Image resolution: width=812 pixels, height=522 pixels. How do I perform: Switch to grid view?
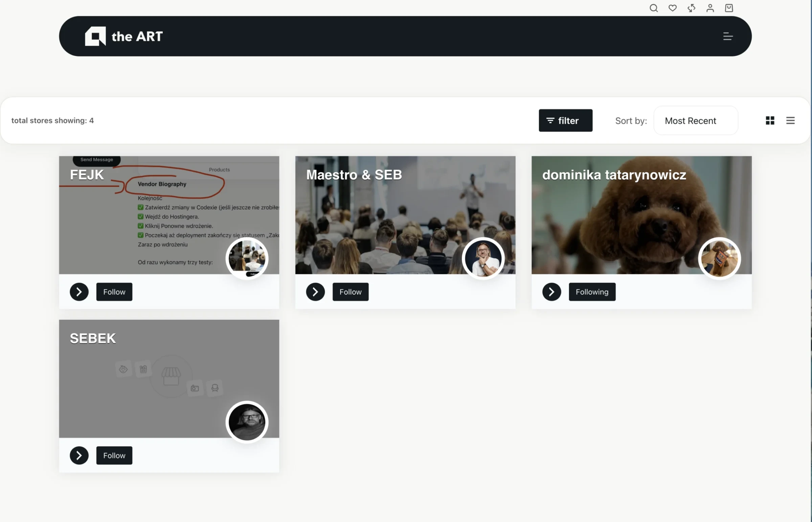[770, 120]
